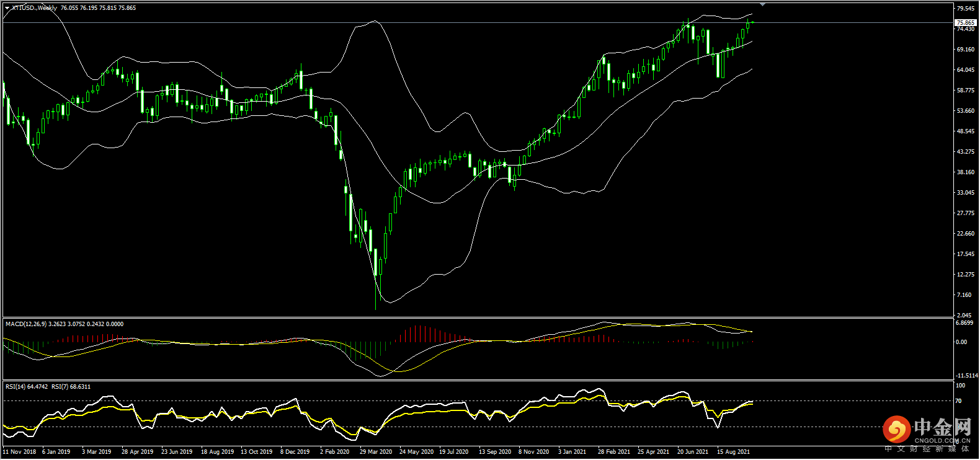Click the 13 Oct 2019 date label
This screenshot has height=460, width=980.
(x=257, y=452)
